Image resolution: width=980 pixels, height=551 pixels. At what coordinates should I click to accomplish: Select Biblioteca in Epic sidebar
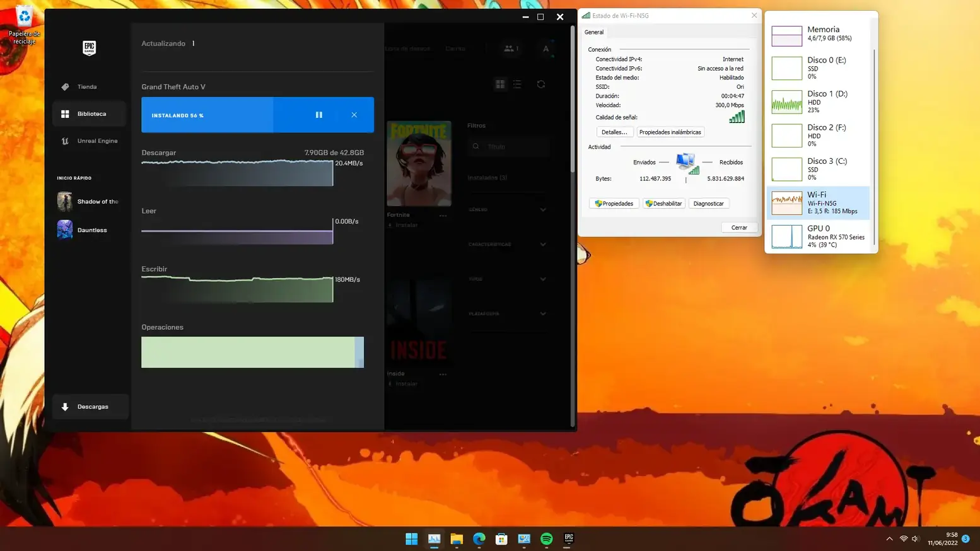(89, 114)
